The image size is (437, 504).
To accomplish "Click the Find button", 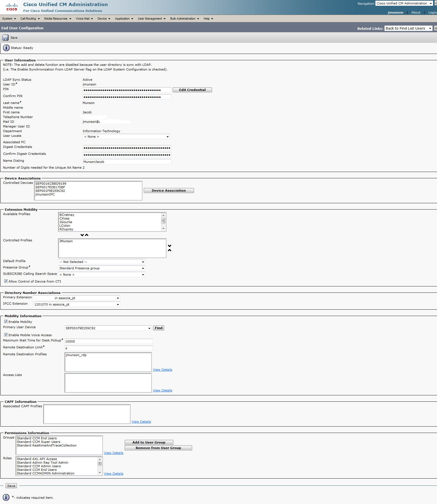I will pos(159,328).
